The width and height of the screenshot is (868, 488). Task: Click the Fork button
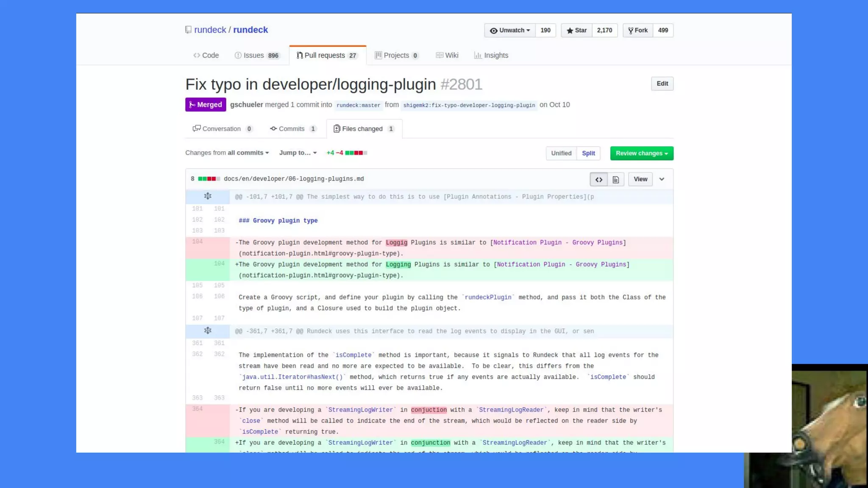point(638,30)
